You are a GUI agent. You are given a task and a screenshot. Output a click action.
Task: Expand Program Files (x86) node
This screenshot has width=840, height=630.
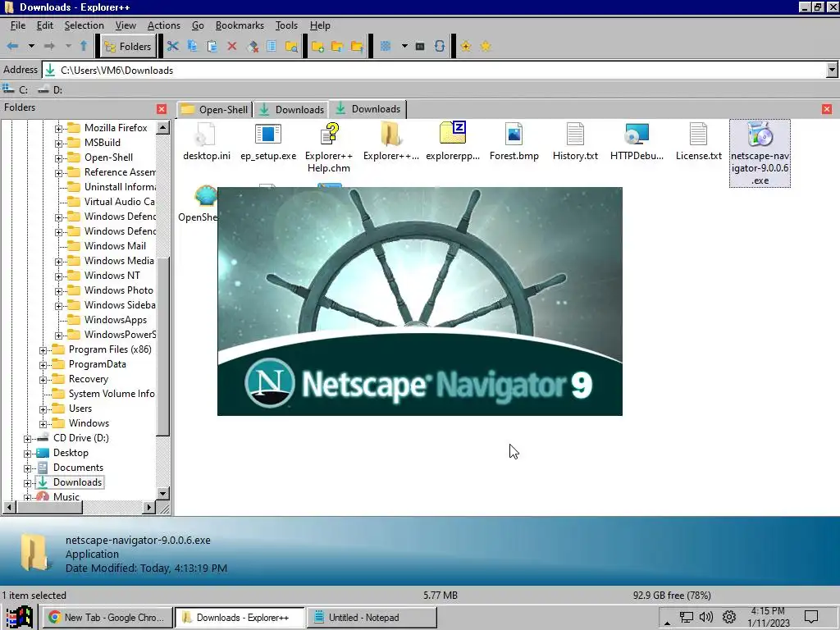(43, 349)
